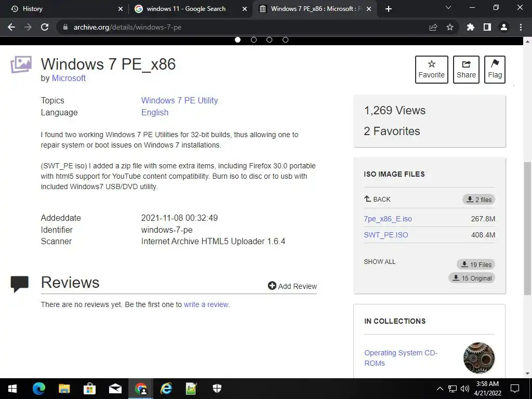Toggle the browser side panel icon
This screenshot has height=399, width=532.
(x=487, y=27)
